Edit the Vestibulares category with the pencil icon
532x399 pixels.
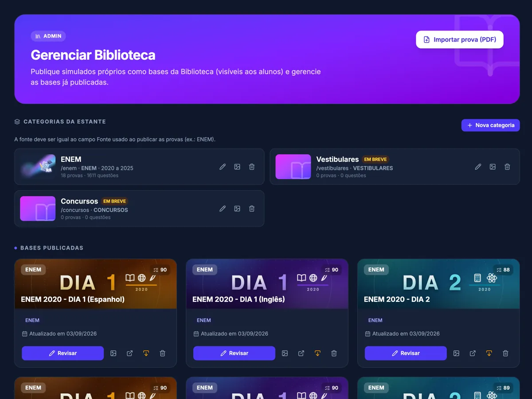click(478, 167)
